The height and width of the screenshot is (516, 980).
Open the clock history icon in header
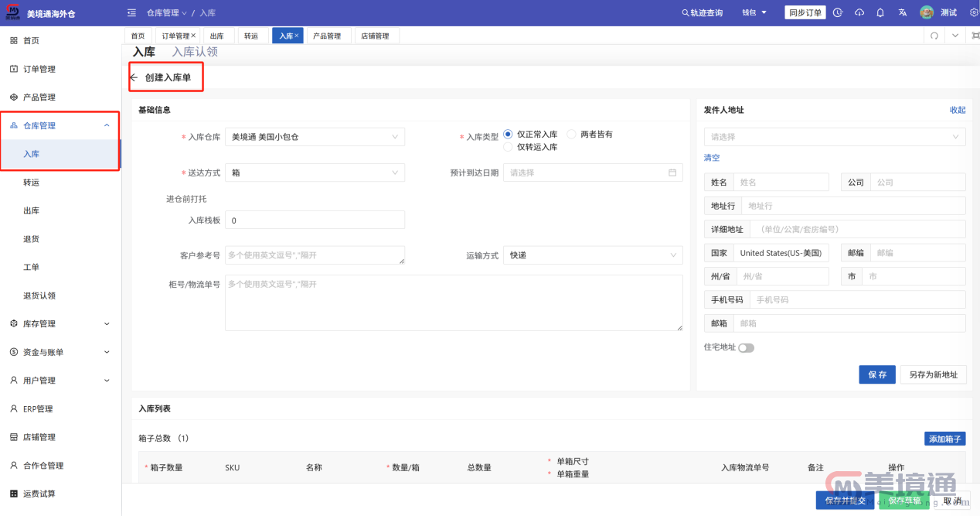tap(838, 13)
